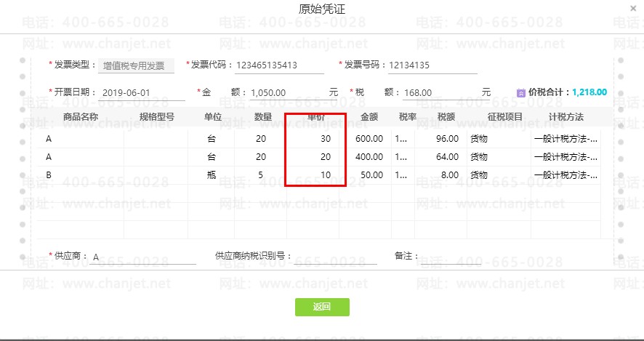Click the 商品名称 column header
The width and height of the screenshot is (644, 341).
81,117
